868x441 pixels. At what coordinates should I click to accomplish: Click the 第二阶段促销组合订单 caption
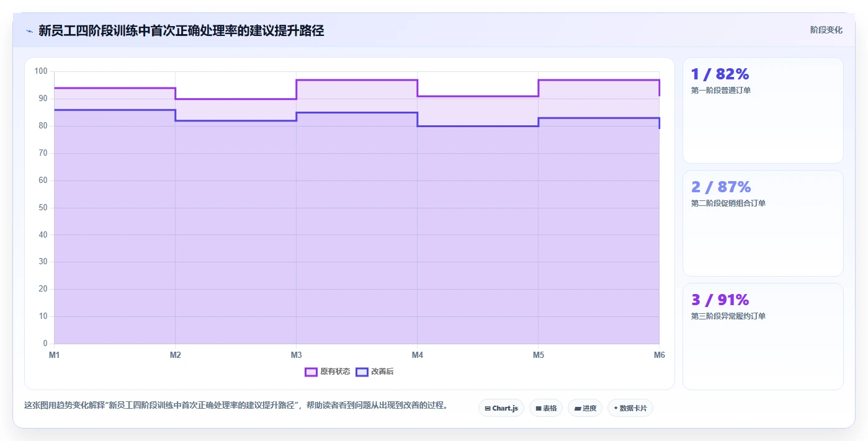point(728,203)
